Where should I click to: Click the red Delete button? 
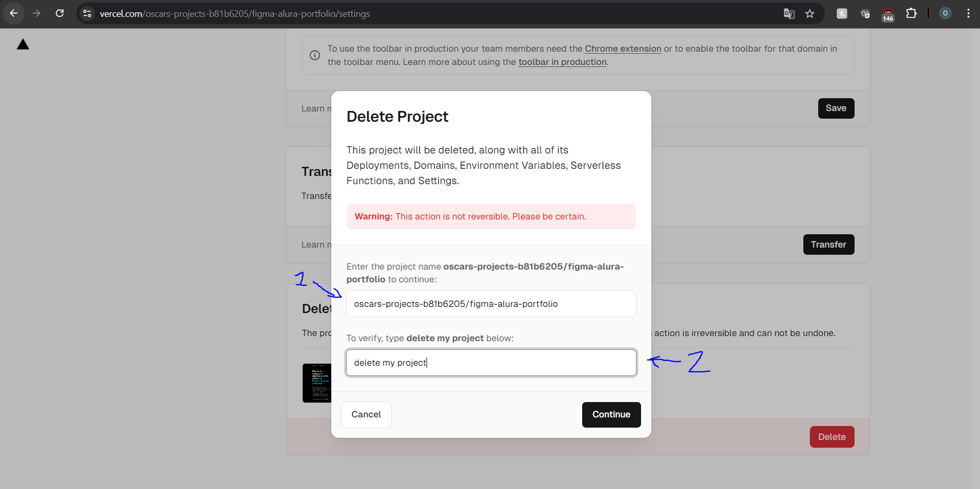click(832, 437)
